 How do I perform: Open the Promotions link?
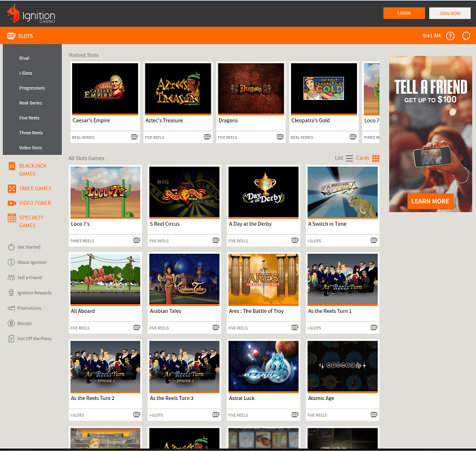29,308
